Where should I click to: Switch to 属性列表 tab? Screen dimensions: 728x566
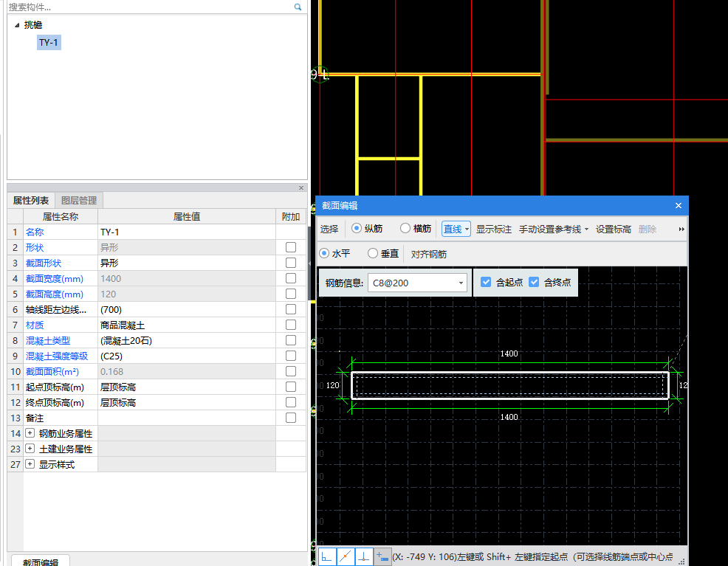point(31,201)
